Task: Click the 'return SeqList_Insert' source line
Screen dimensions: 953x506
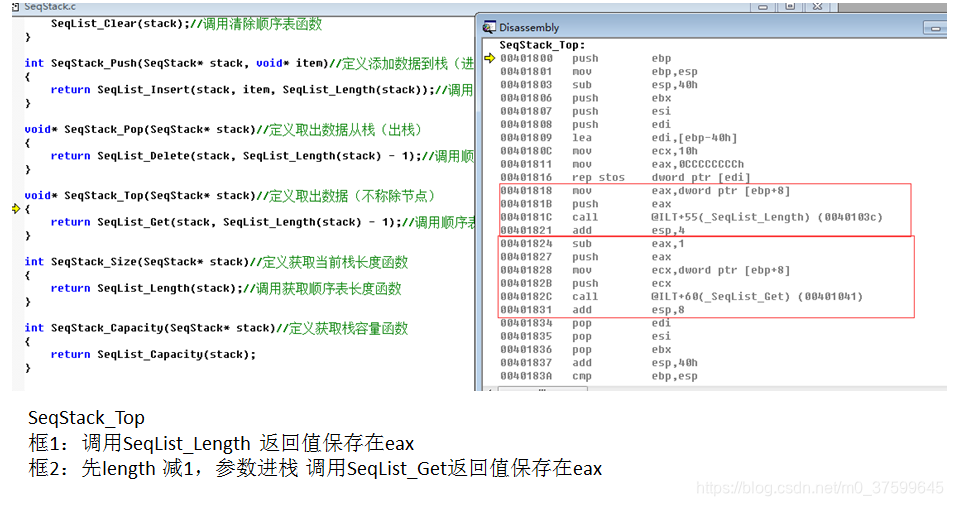Action: point(262,90)
